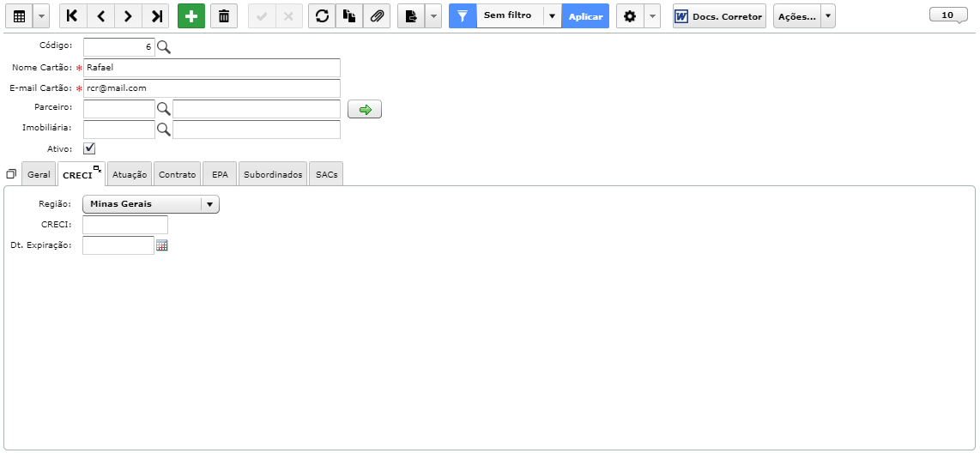Duplicate the record with the copy icon
Image resolution: width=980 pixels, height=453 pixels.
tap(348, 17)
